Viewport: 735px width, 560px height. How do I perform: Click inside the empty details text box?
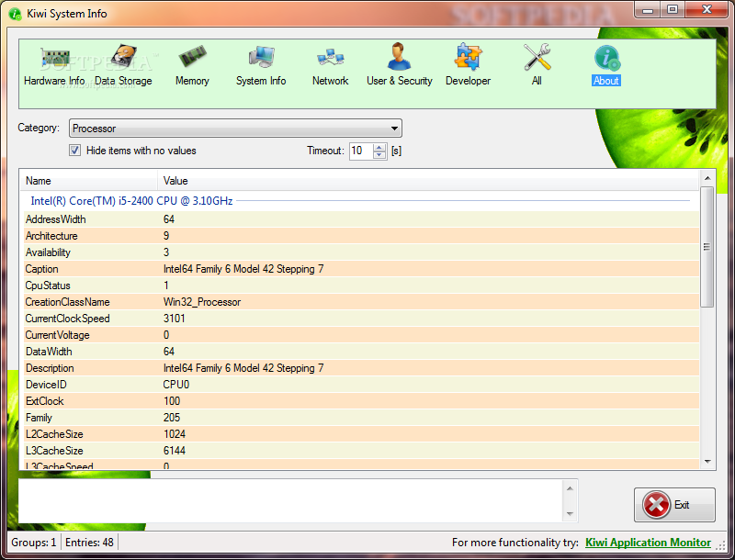(x=290, y=500)
